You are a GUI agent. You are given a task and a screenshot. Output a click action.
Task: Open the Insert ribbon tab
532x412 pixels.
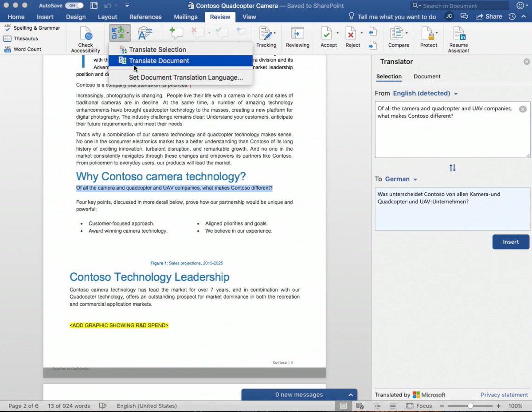[x=45, y=17]
